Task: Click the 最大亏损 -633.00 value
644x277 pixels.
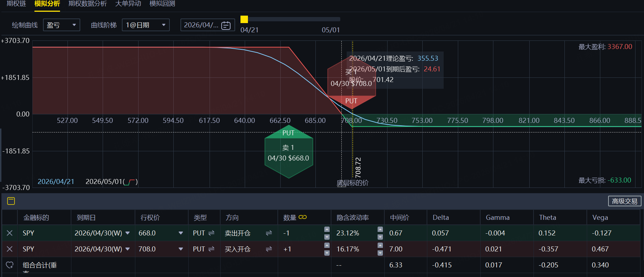Action: tap(619, 180)
